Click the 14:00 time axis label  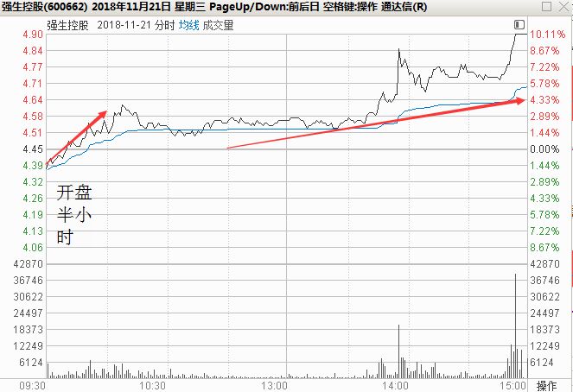pos(396,385)
